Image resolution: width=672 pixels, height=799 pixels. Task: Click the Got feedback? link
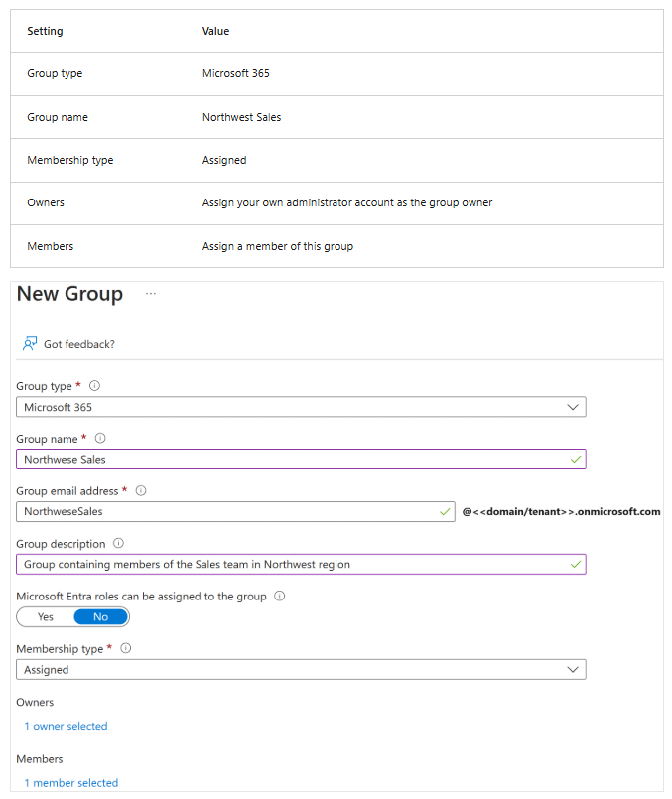(79, 344)
